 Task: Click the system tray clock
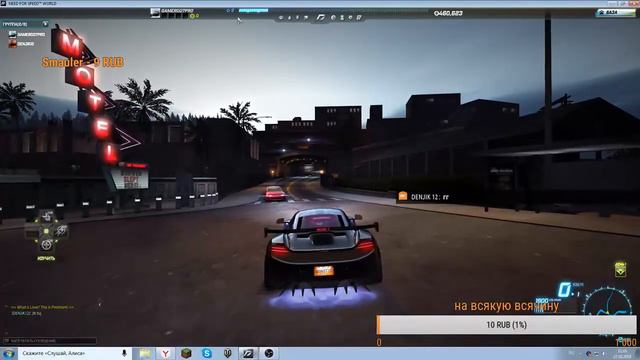pyautogui.click(x=622, y=353)
